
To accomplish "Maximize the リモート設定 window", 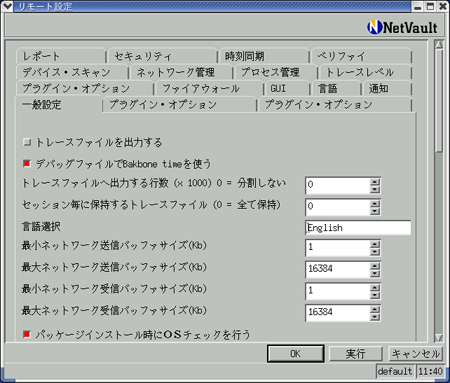I will 430,6.
